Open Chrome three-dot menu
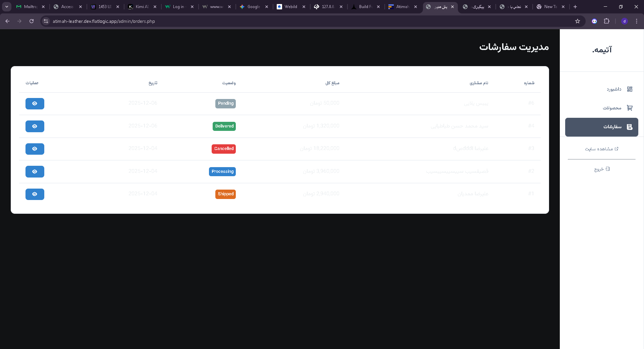 pos(636,21)
